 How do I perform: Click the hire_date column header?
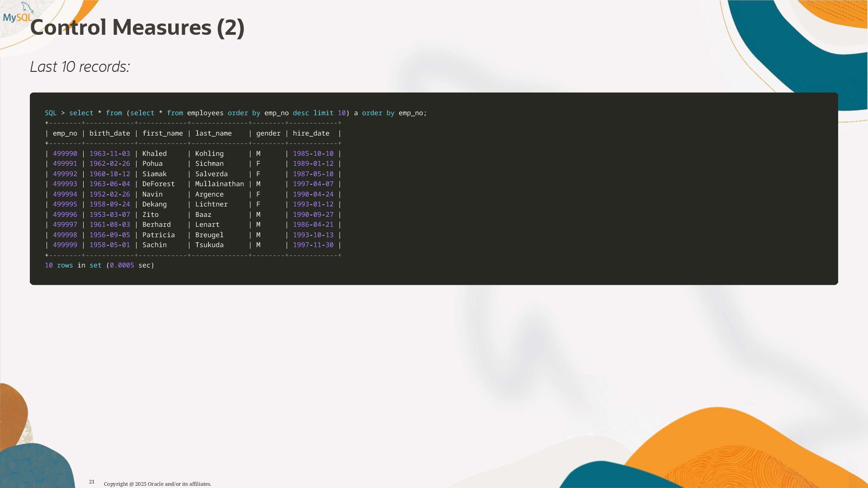click(311, 133)
